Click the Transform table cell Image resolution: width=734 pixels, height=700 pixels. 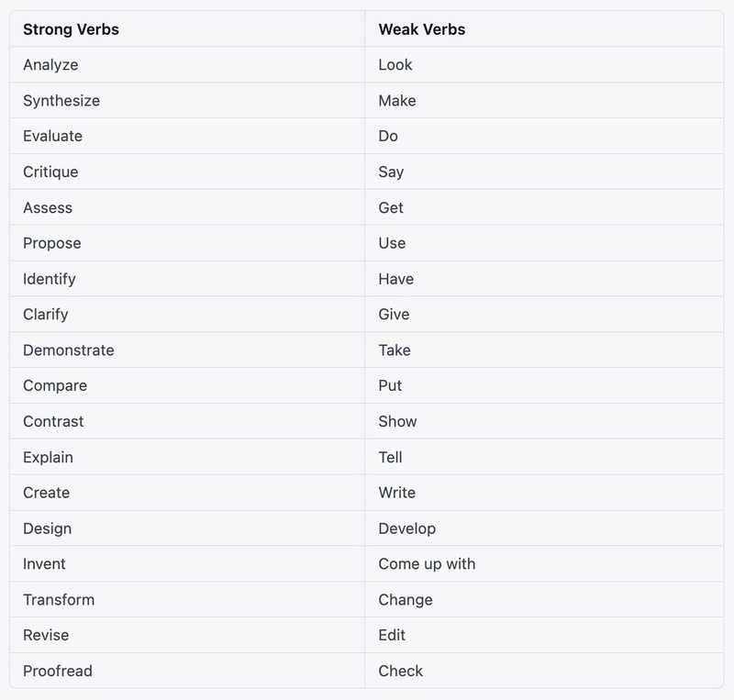coord(59,600)
